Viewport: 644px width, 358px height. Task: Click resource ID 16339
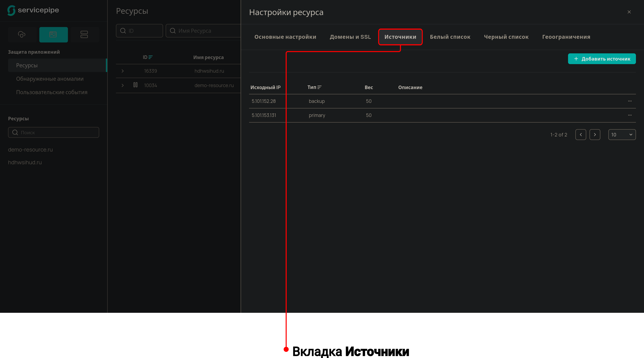click(151, 71)
